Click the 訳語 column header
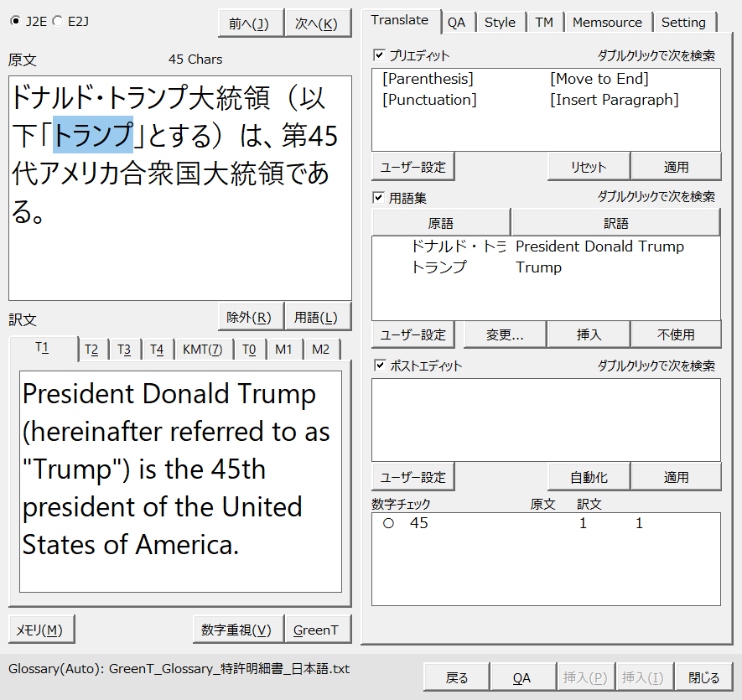 [615, 223]
